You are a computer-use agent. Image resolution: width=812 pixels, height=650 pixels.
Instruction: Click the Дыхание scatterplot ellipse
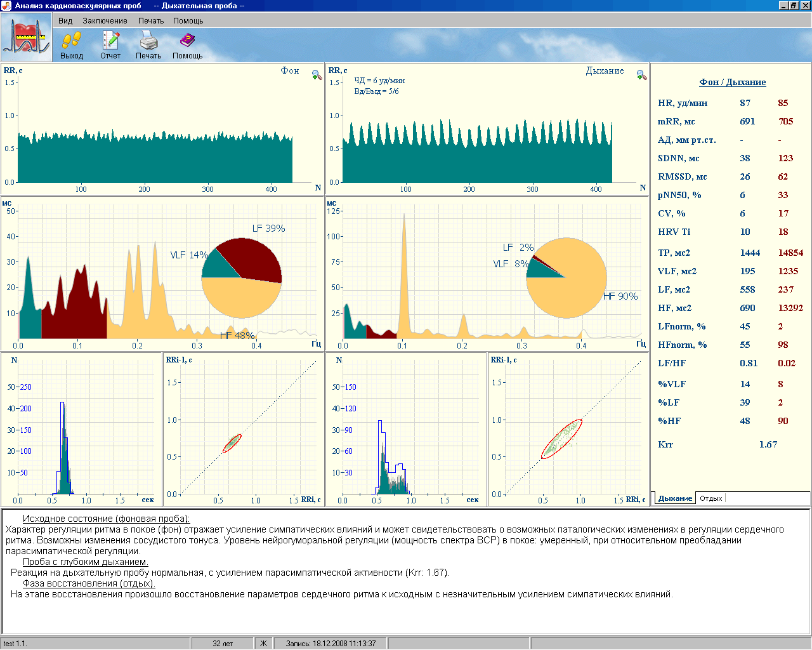pos(561,439)
